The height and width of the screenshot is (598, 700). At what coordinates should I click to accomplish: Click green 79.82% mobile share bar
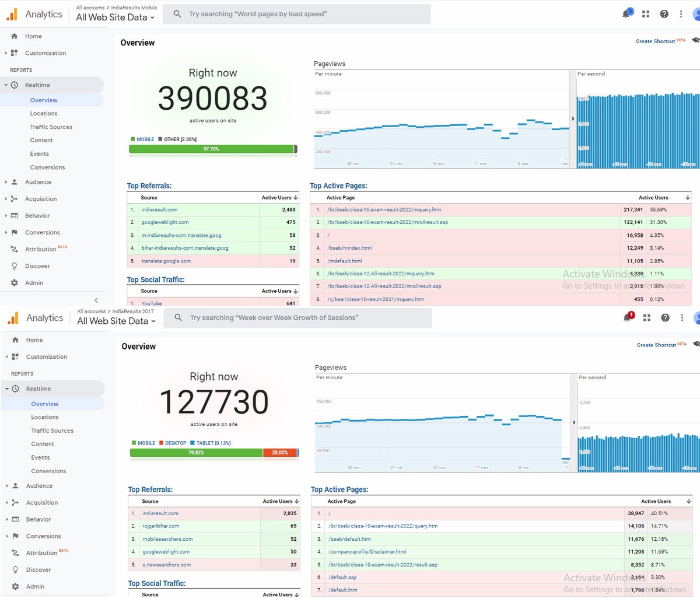coord(196,453)
